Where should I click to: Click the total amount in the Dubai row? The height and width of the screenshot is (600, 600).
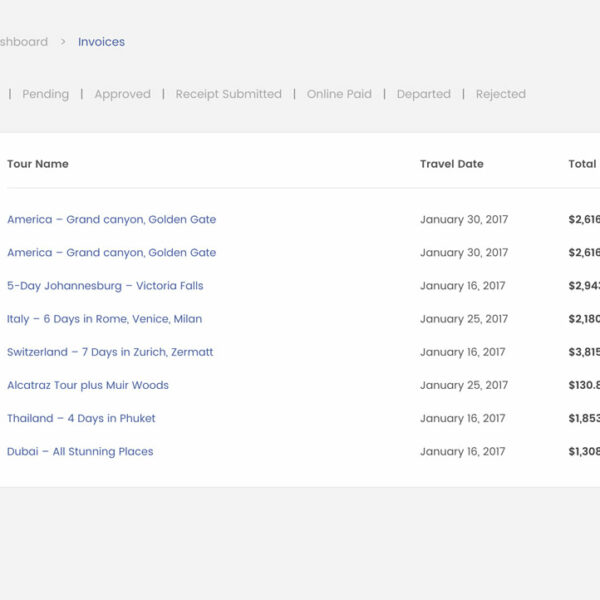pyautogui.click(x=584, y=452)
